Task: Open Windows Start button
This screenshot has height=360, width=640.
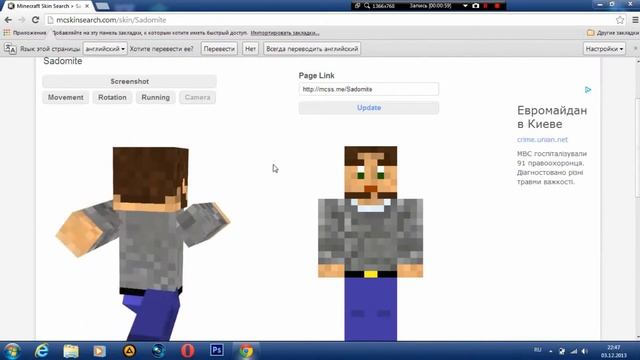Action: click(12, 351)
